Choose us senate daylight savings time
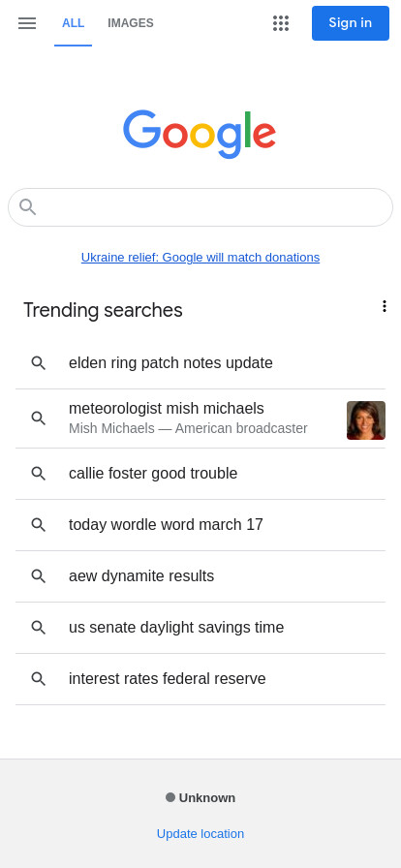This screenshot has height=868, width=401. (200, 628)
